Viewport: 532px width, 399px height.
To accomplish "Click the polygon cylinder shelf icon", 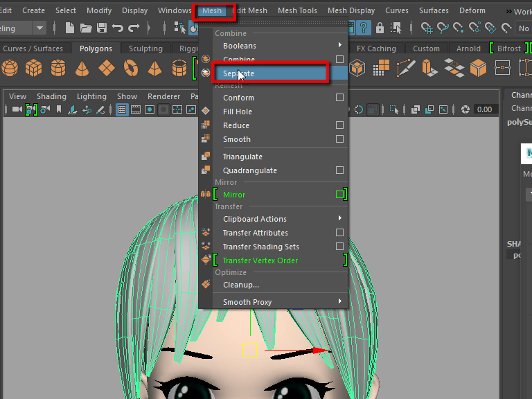I will pos(57,68).
